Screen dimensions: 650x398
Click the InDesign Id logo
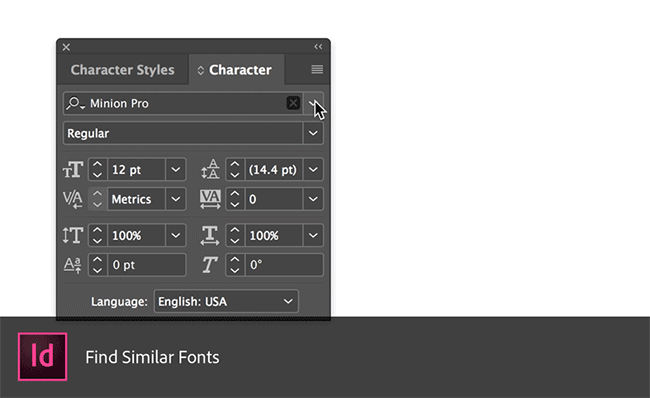[43, 357]
